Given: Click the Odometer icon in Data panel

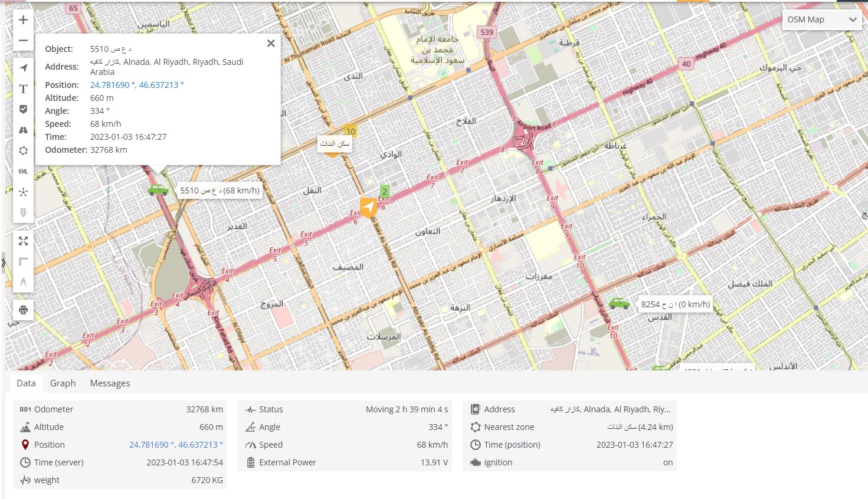Looking at the screenshot, I should (x=25, y=409).
